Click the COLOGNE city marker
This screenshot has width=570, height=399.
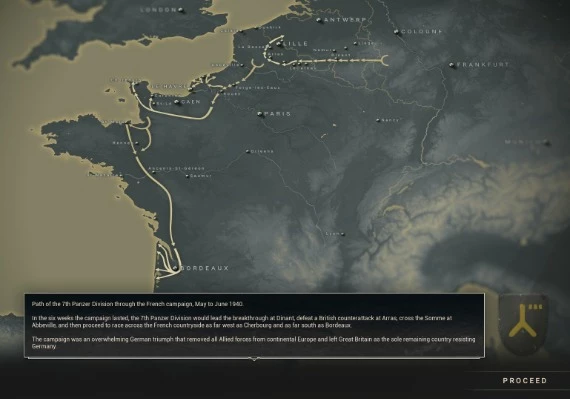(397, 32)
